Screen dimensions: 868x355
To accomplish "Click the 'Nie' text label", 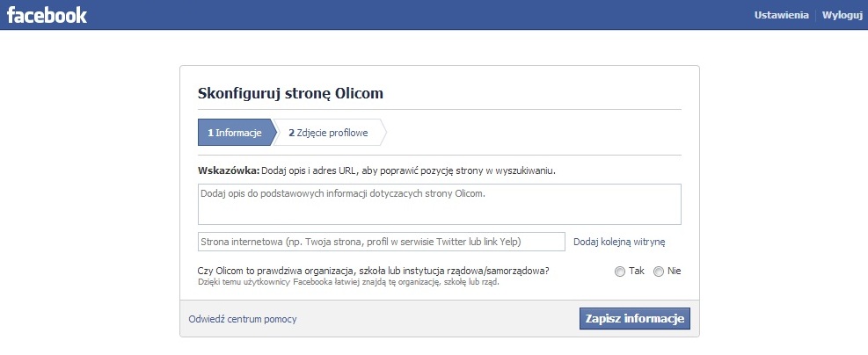I will [x=675, y=271].
